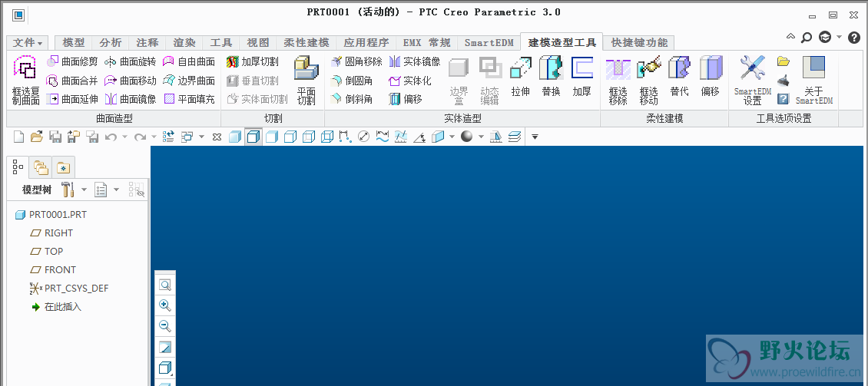Choose the 框选移动 box-select move tool
The image size is (868, 386).
pos(649,81)
